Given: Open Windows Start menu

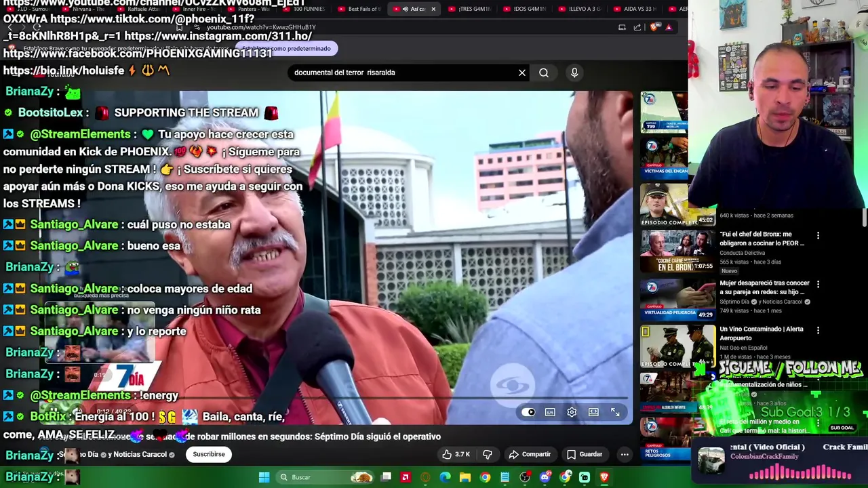Looking at the screenshot, I should pyautogui.click(x=264, y=477).
